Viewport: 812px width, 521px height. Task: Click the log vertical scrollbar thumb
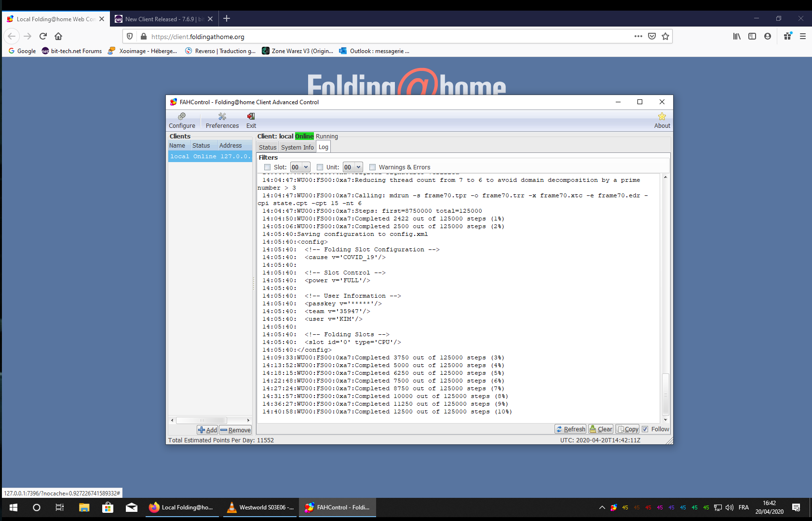point(665,394)
